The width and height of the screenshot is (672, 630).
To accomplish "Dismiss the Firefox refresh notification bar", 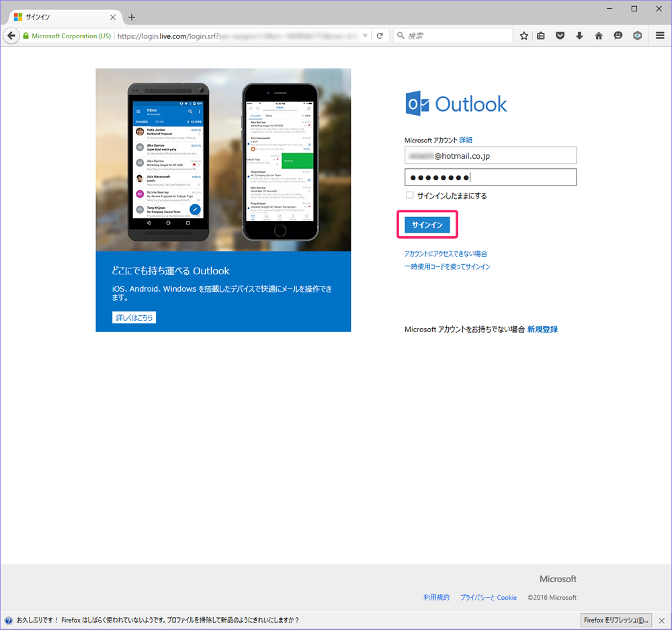I will click(661, 621).
